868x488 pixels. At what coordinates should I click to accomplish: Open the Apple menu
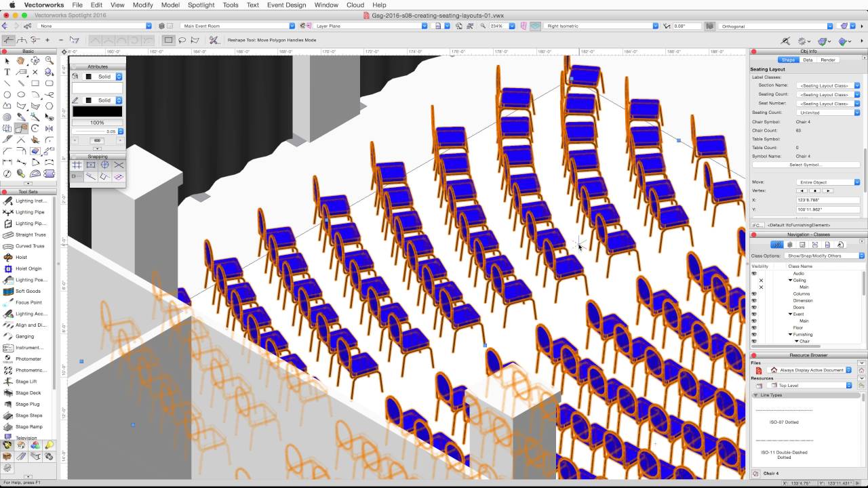(x=11, y=5)
